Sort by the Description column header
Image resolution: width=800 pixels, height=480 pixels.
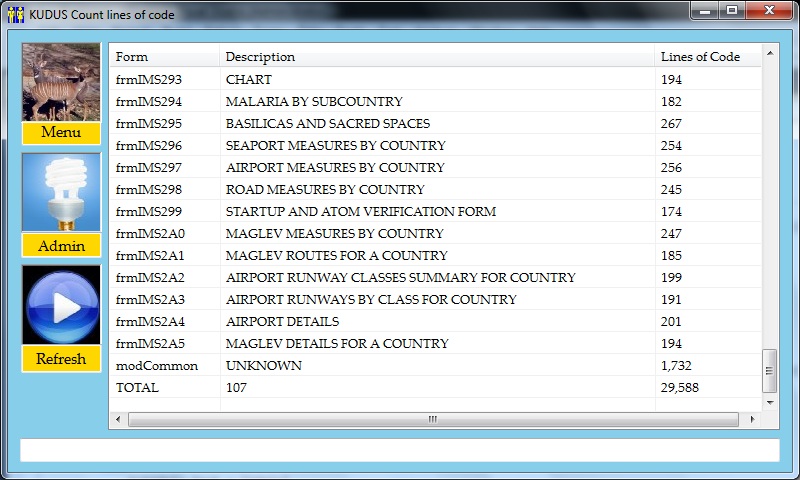pos(437,57)
